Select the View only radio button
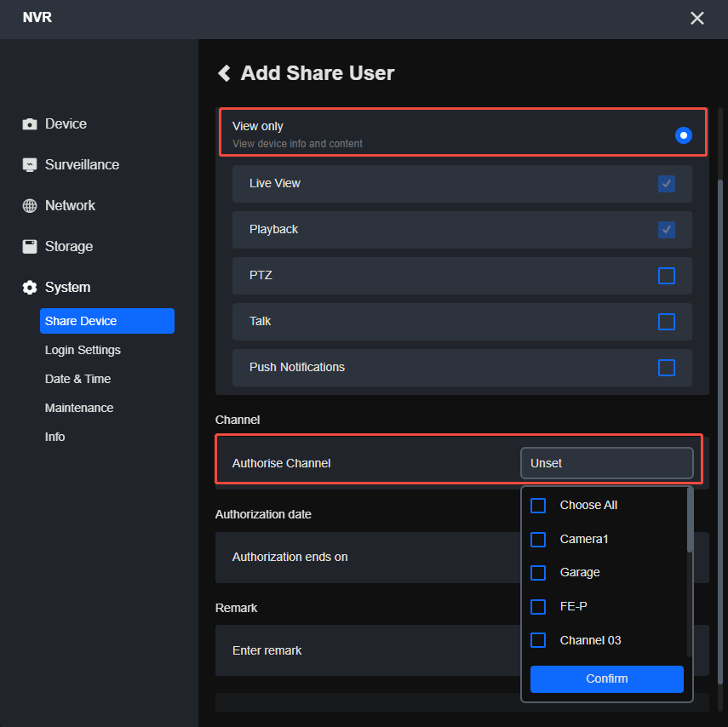728x727 pixels. coord(683,135)
